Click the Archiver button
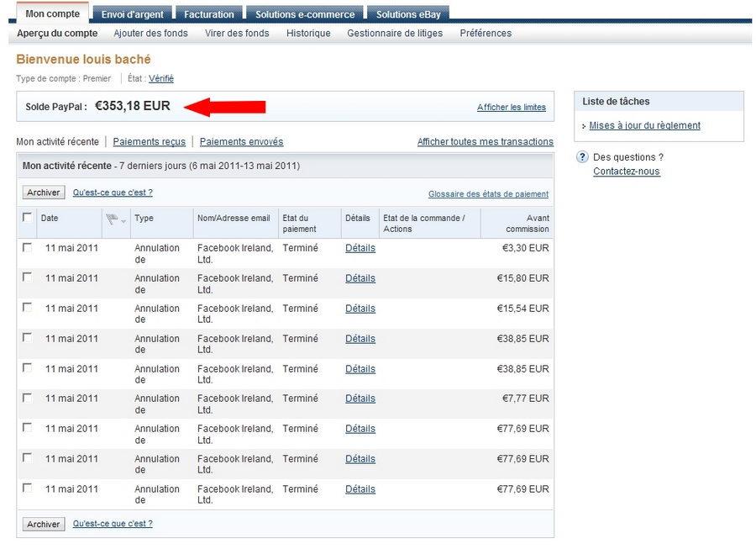This screenshot has width=756, height=549. pyautogui.click(x=43, y=192)
